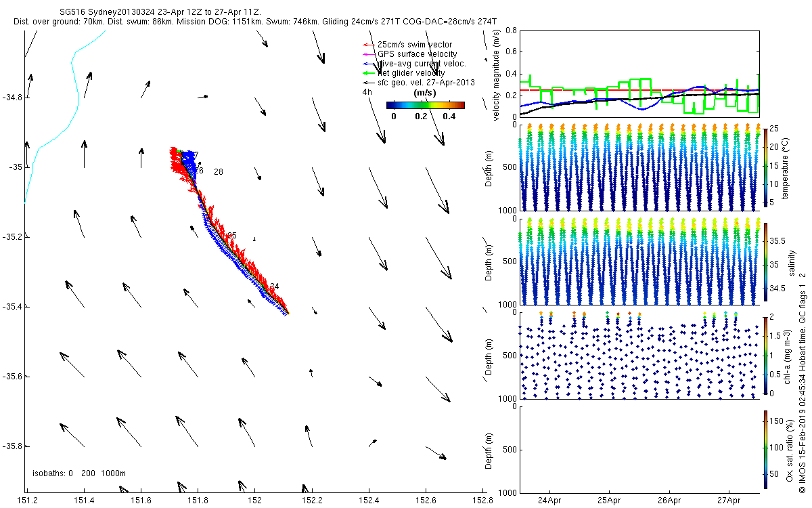Image resolution: width=812 pixels, height=508 pixels.
Task: Click the 'Depth (m)' label of the salinity panel
Action: 489,263
